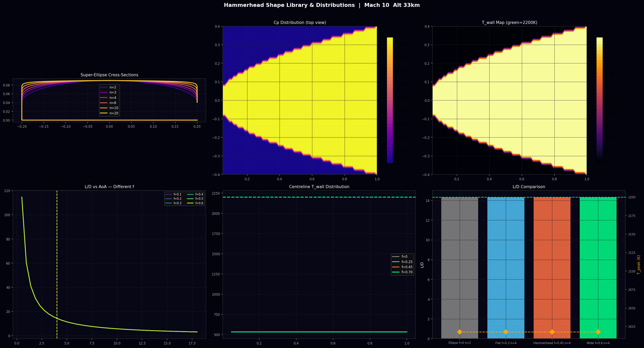
Task: Click the 0.08 tick on the Super-Ellipse plot
Action: click(x=6, y=85)
